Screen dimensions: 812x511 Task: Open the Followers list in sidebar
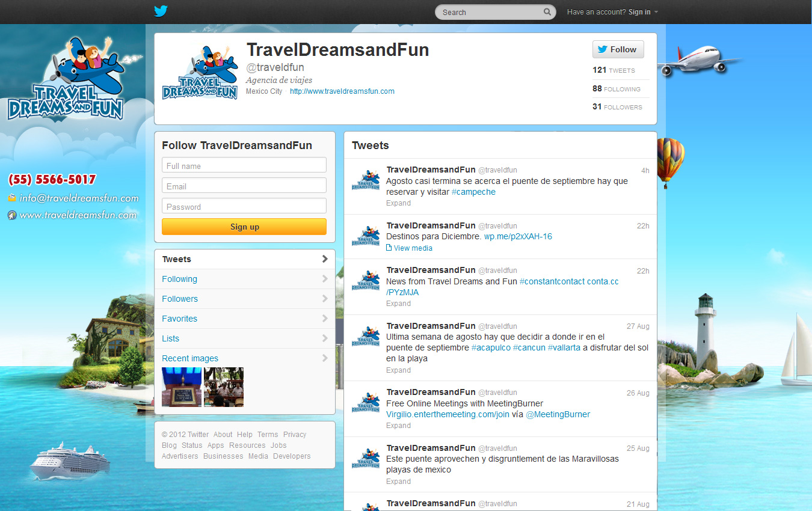tap(245, 299)
